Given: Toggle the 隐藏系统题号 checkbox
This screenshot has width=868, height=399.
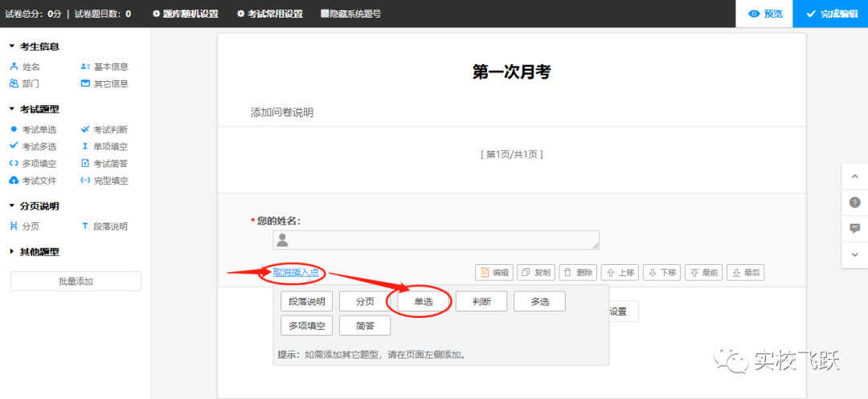Looking at the screenshot, I should [325, 14].
